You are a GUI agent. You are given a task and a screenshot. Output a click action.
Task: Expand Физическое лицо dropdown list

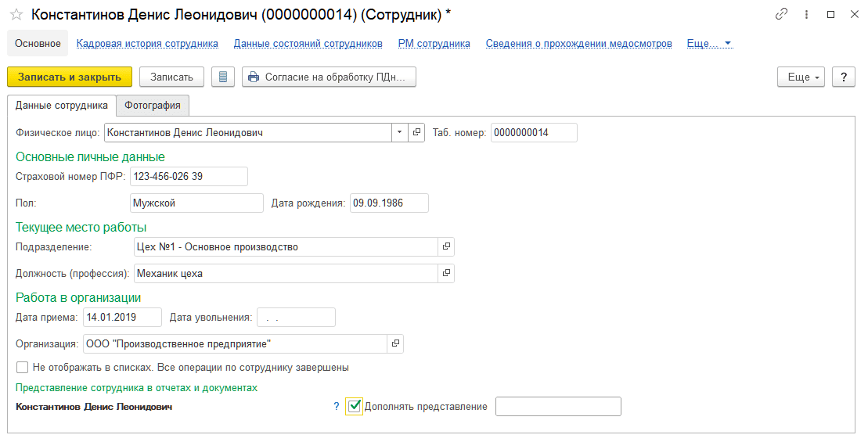400,132
